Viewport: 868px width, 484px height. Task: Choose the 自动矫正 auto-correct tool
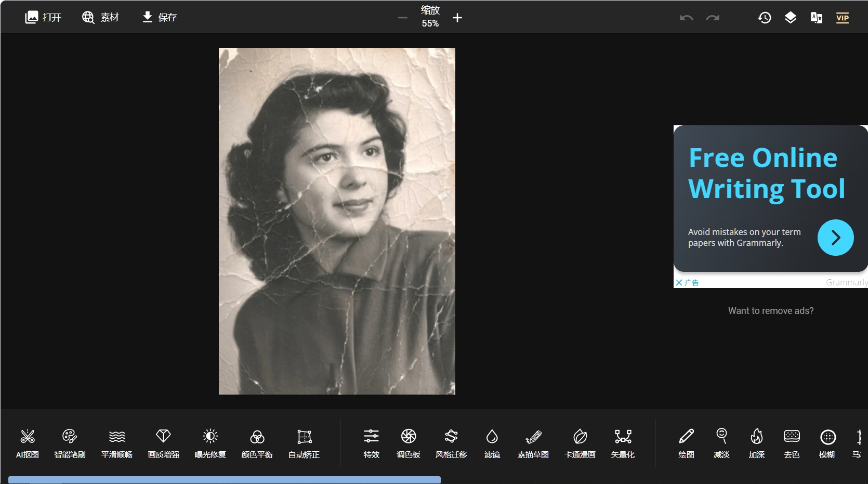coord(304,443)
